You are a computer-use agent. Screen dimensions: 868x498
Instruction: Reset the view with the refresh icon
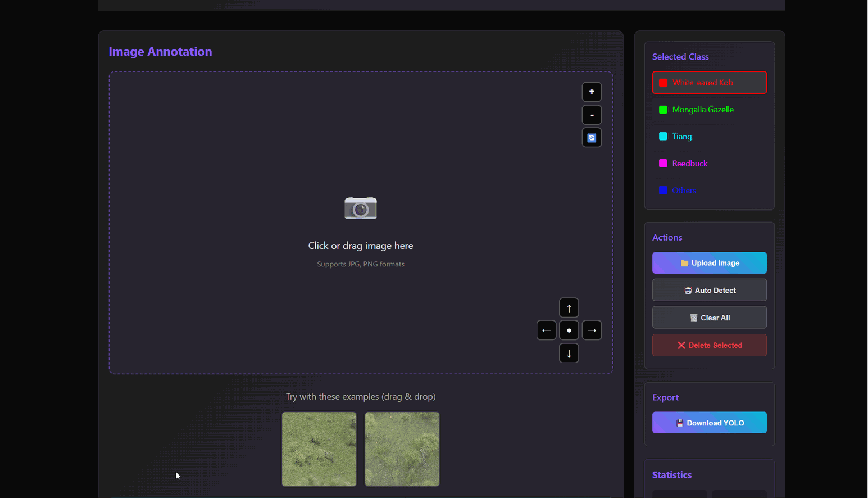click(592, 138)
